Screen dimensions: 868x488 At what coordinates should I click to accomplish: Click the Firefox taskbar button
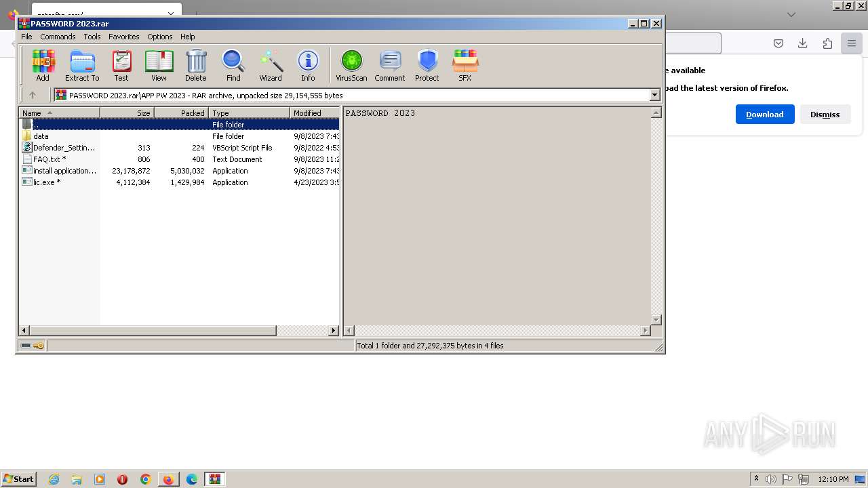[x=168, y=479]
